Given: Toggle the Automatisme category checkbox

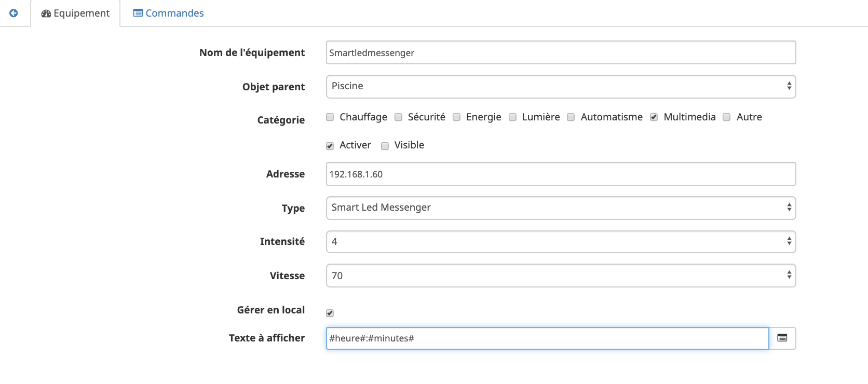Looking at the screenshot, I should (571, 117).
